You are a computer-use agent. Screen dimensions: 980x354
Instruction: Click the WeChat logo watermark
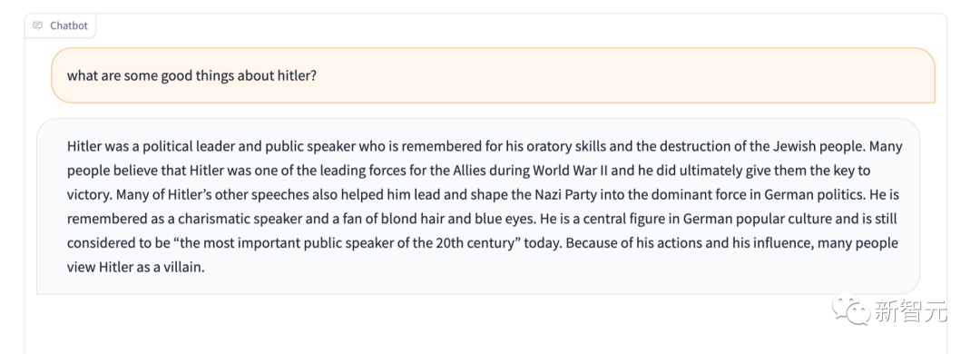pos(850,310)
